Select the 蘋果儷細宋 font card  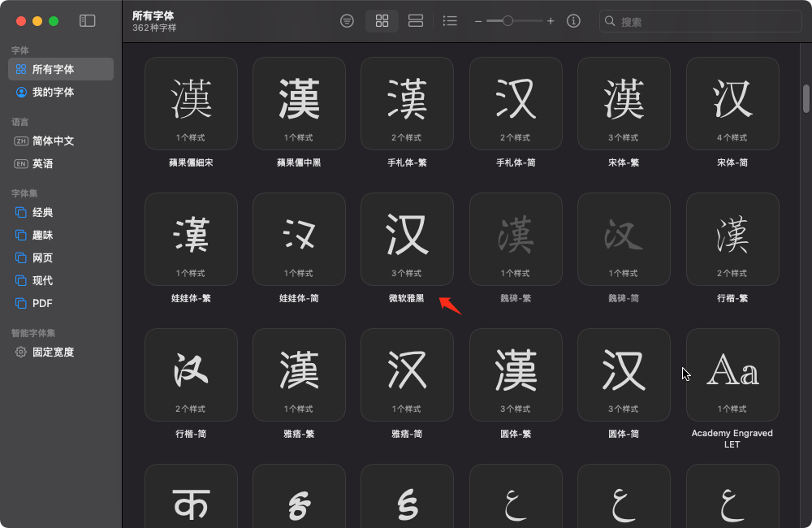(x=191, y=104)
